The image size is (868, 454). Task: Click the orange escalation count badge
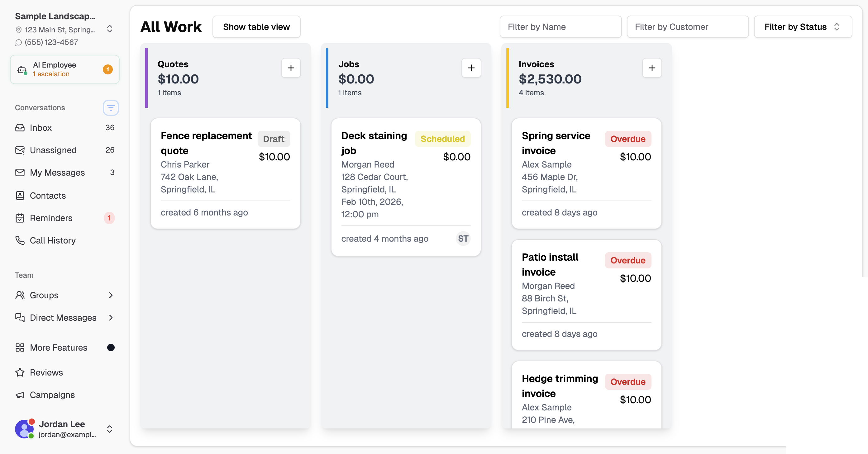(x=108, y=69)
